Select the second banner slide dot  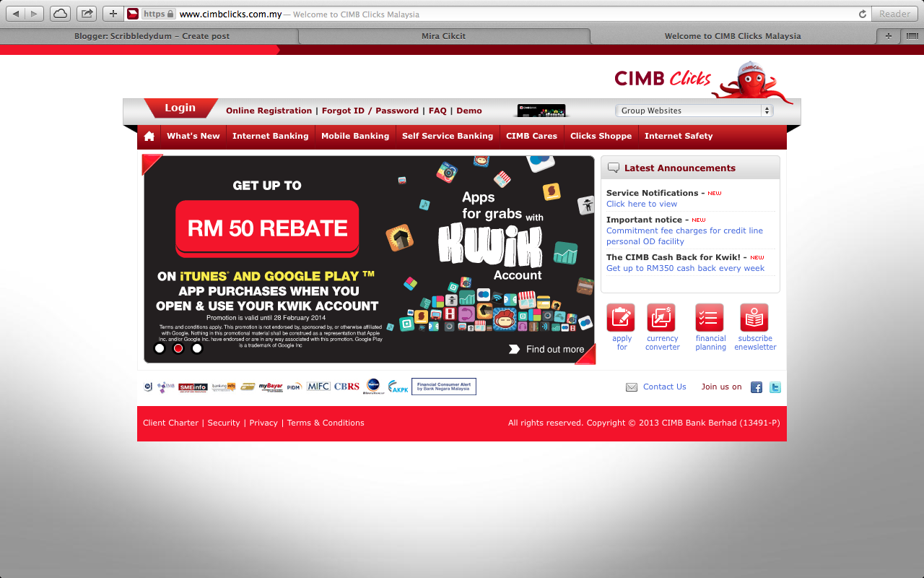[x=178, y=348]
